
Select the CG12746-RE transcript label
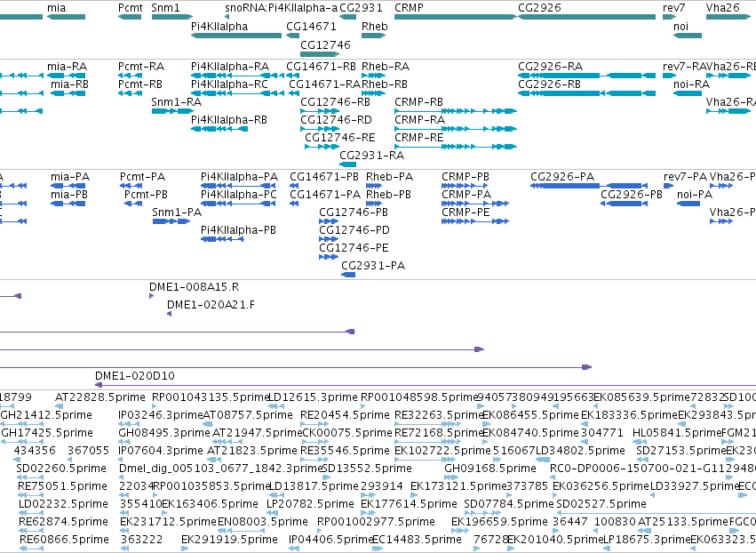click(x=340, y=138)
